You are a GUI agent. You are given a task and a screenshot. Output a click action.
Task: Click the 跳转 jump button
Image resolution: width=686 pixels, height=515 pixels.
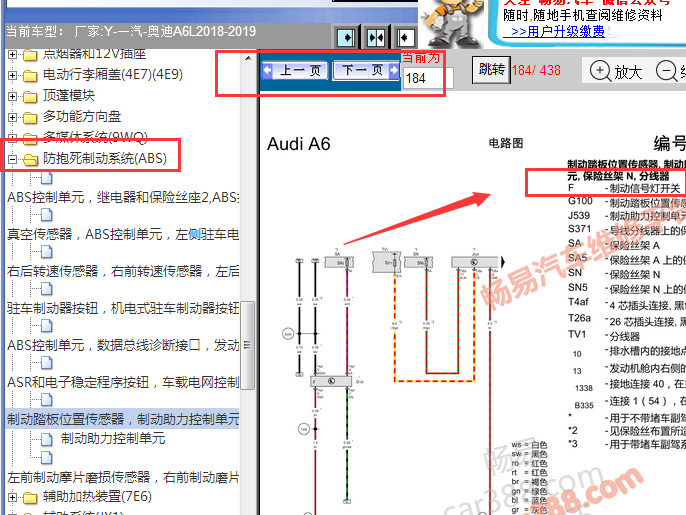491,69
